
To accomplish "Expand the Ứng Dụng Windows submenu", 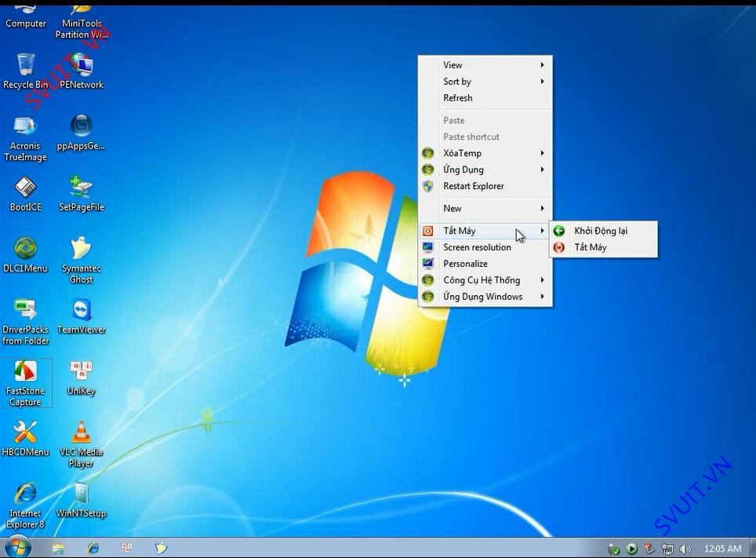I will [485, 297].
